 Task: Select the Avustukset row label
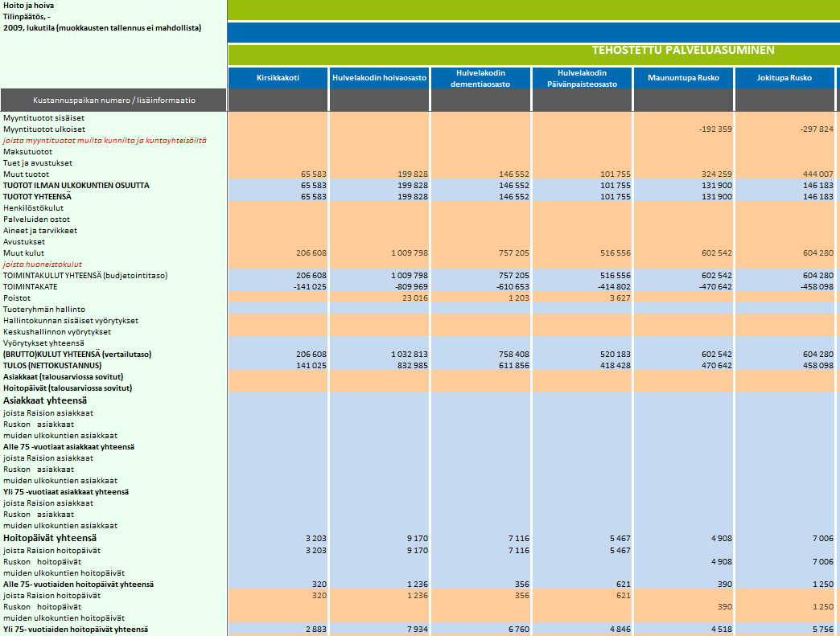coord(24,241)
